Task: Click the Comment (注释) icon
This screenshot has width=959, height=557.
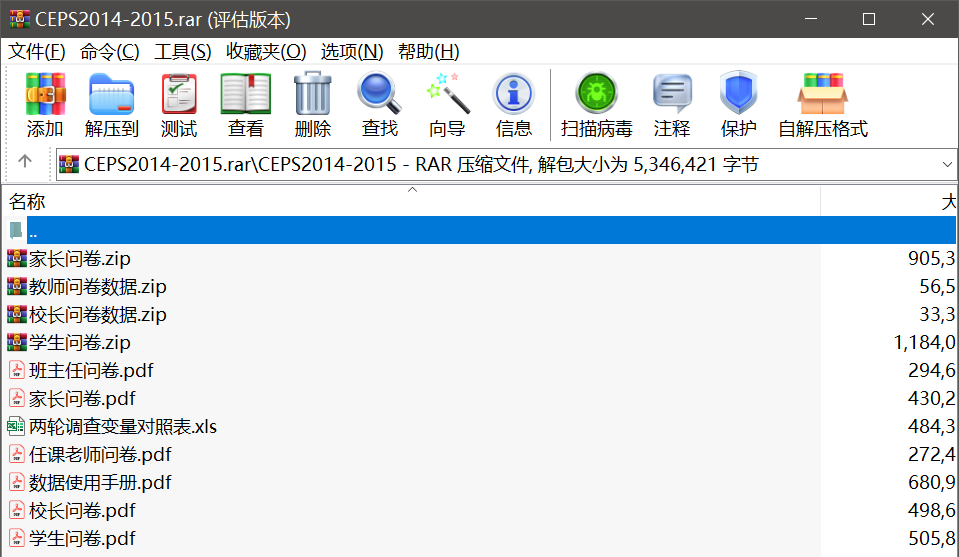Action: 672,94
